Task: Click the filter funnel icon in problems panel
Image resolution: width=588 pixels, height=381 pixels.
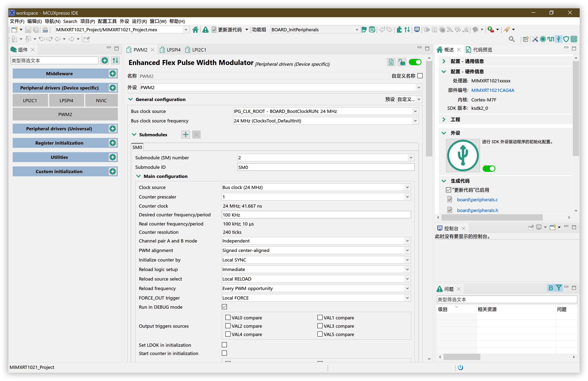Action: (x=558, y=288)
